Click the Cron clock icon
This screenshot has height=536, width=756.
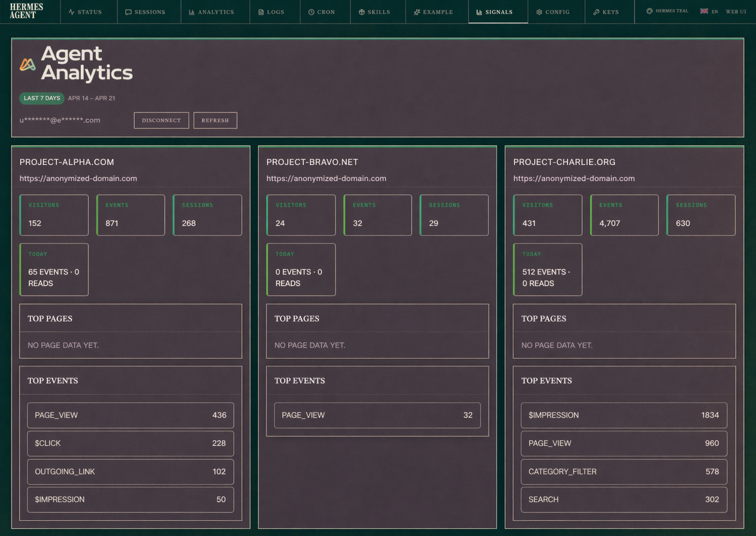pyautogui.click(x=311, y=12)
